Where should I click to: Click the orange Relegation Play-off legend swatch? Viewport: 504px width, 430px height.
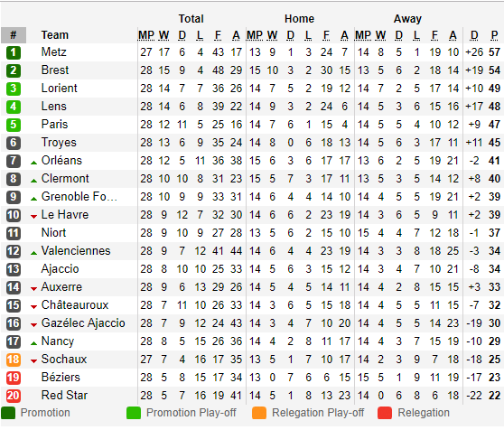click(259, 413)
